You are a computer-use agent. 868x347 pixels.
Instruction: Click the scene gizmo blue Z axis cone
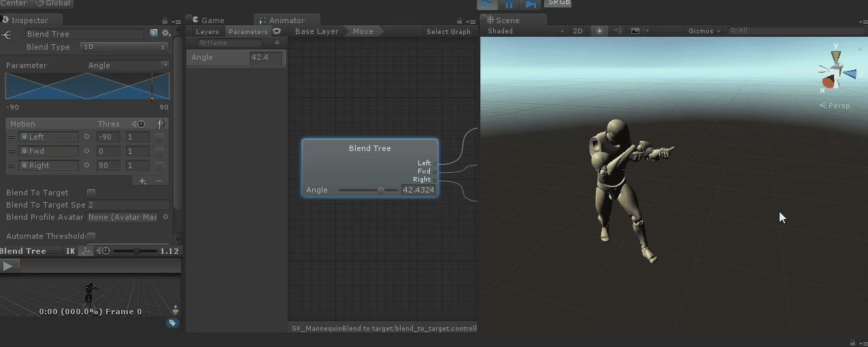click(850, 73)
